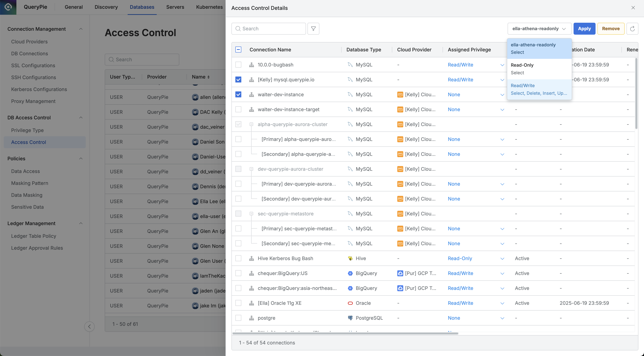The image size is (644, 356).
Task: Check the walter-dev-instance-target checkbox
Action: click(238, 109)
